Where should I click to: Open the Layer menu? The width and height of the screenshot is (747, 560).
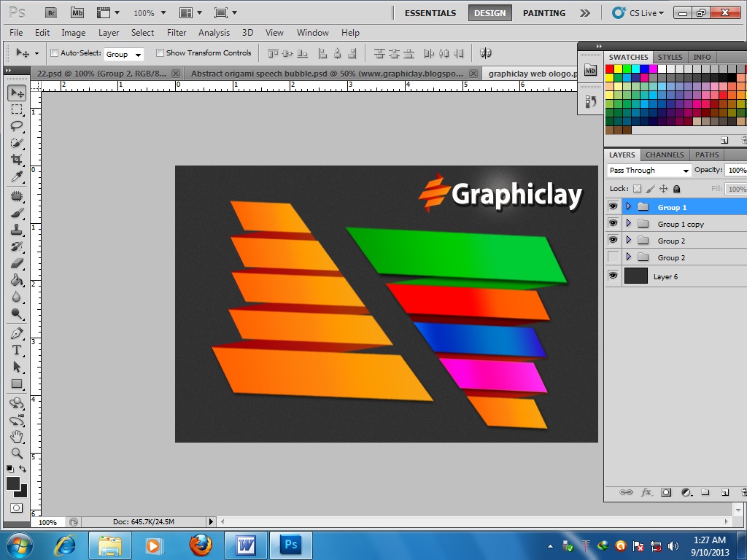(x=109, y=32)
